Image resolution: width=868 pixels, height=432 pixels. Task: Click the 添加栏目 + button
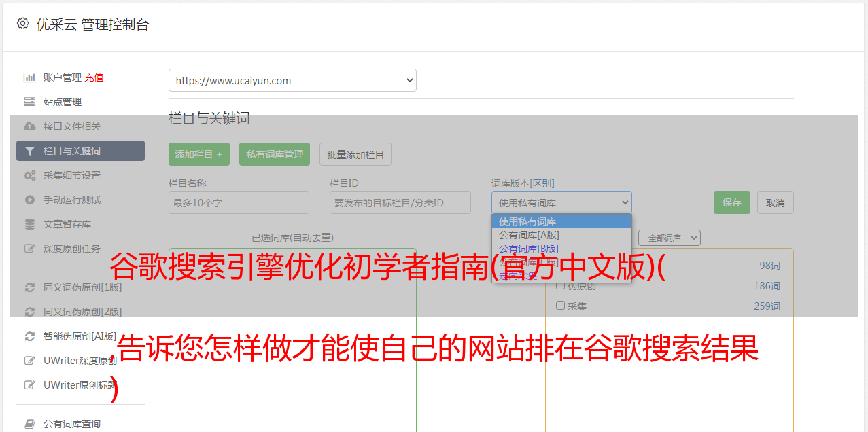coord(199,154)
